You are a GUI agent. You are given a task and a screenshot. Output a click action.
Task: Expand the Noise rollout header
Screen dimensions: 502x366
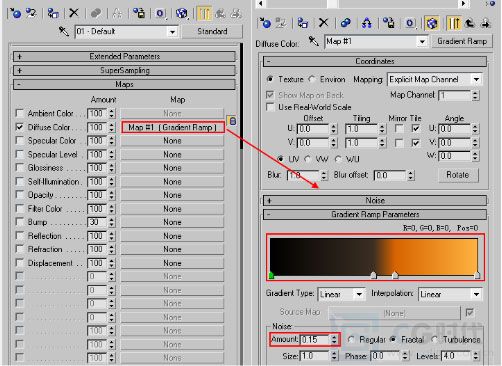point(375,200)
